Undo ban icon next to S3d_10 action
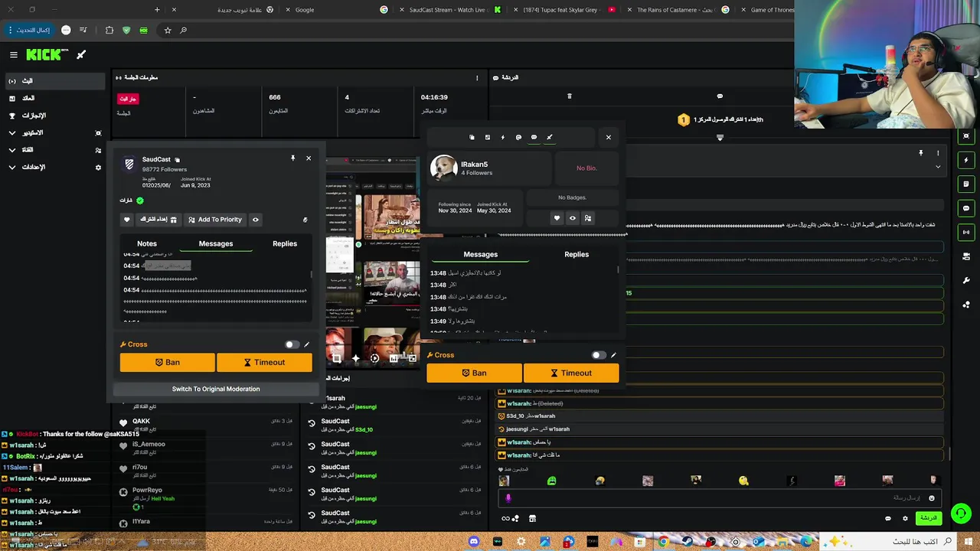Image resolution: width=980 pixels, height=551 pixels. (312, 425)
